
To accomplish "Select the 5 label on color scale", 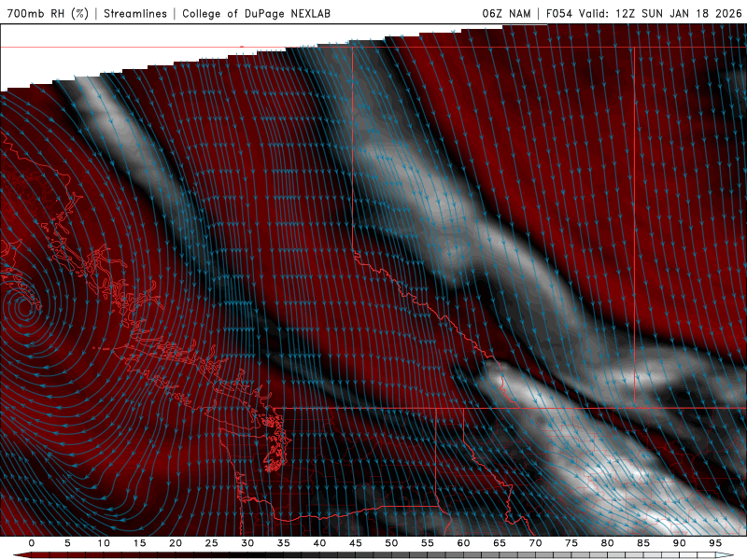I will point(67,543).
